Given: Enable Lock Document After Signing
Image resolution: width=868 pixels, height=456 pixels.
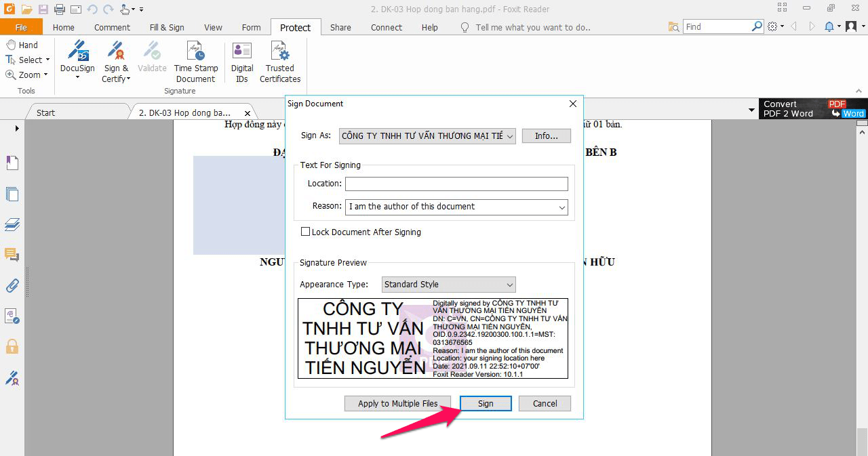Looking at the screenshot, I should tap(305, 231).
